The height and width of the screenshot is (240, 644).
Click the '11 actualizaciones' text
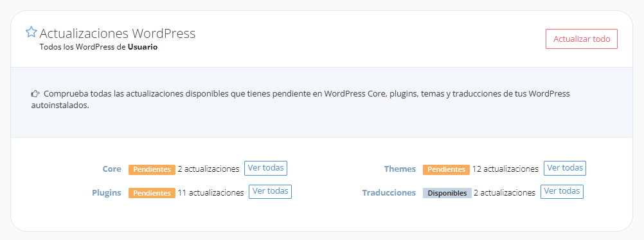[x=211, y=193]
